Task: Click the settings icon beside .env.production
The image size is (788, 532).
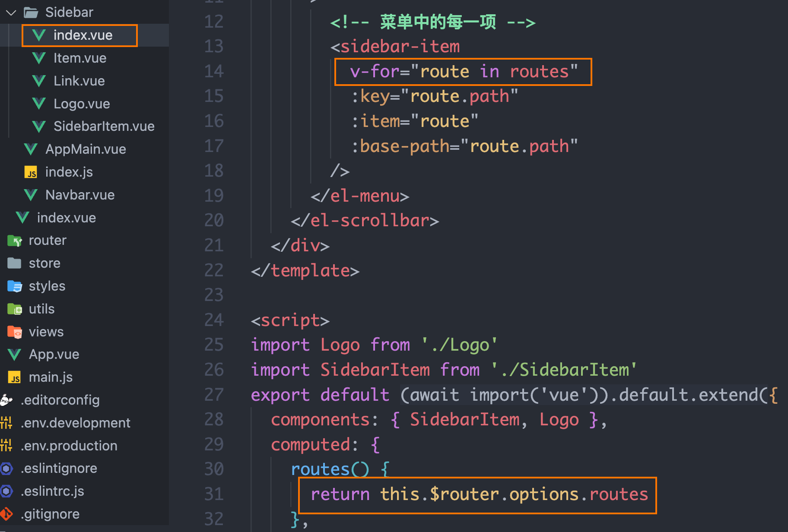Action: (6, 446)
